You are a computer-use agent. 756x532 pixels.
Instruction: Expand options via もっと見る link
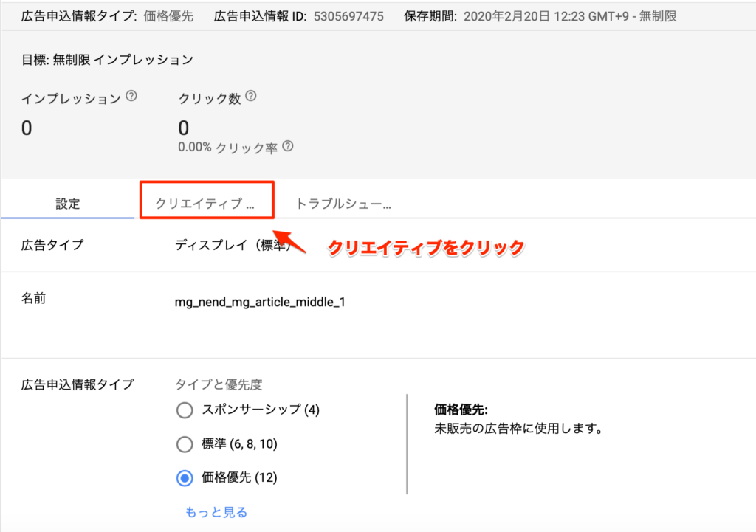[x=216, y=512]
